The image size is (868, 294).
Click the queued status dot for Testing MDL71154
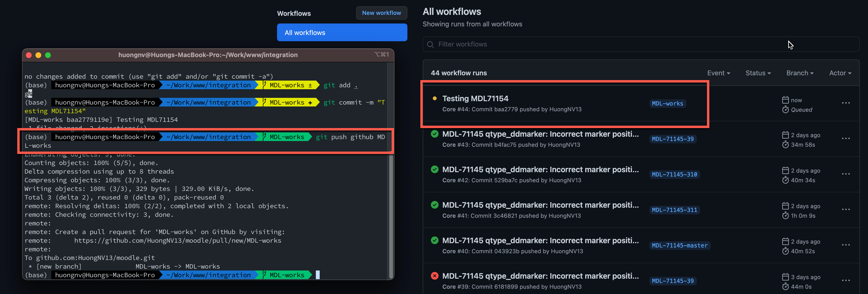point(434,99)
